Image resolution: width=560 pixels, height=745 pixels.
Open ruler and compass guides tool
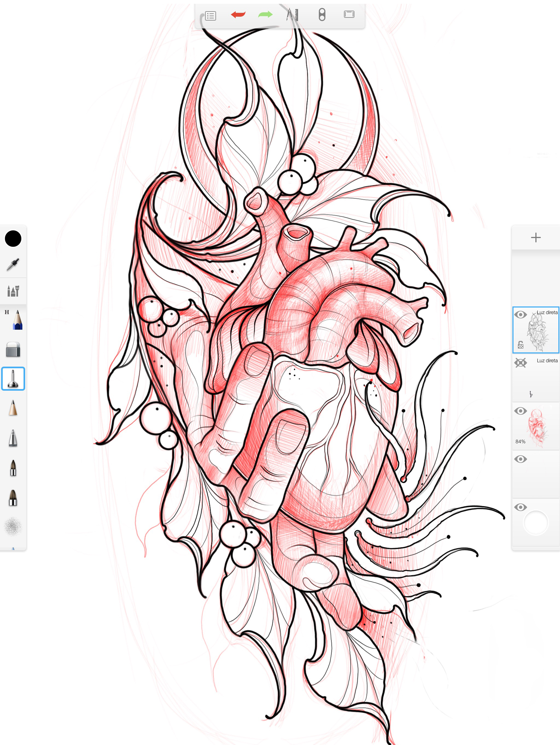coord(292,15)
